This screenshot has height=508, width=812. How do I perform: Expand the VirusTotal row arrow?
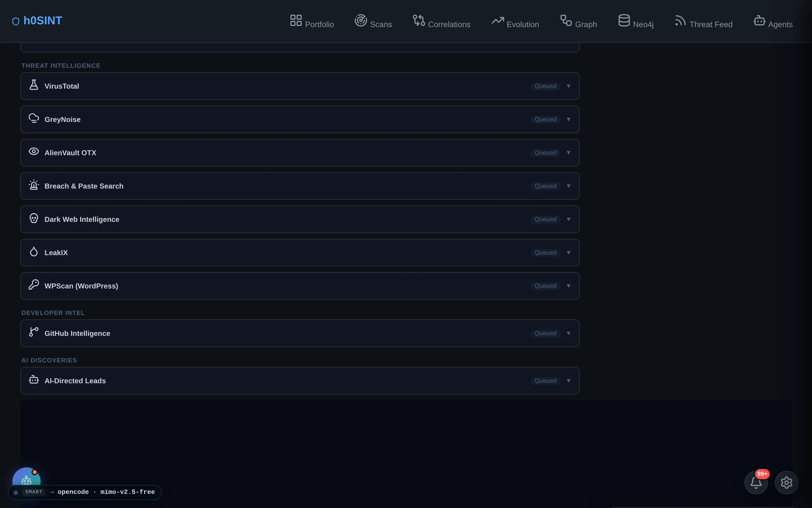(568, 86)
